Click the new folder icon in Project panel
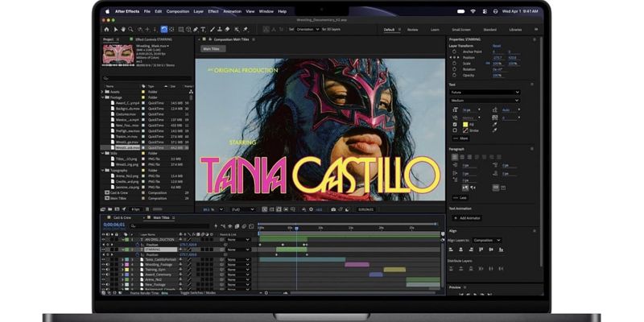The height and width of the screenshot is (322, 644). coord(110,209)
